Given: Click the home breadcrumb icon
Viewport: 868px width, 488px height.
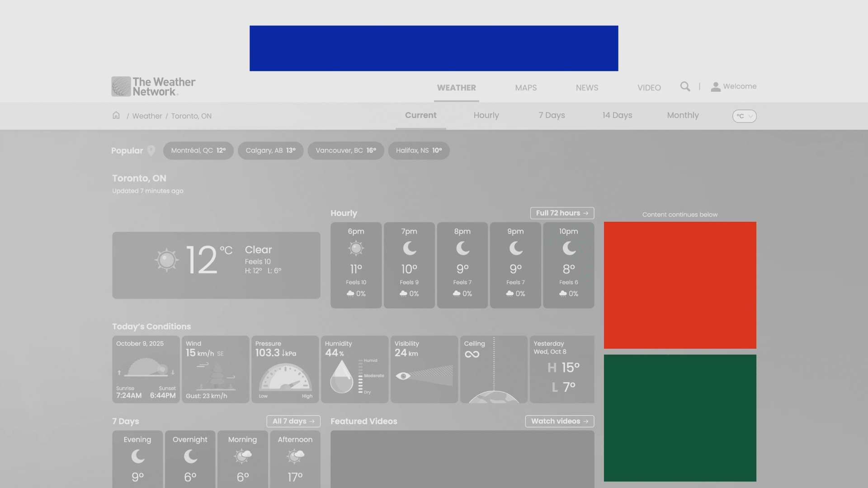Looking at the screenshot, I should coord(116,115).
